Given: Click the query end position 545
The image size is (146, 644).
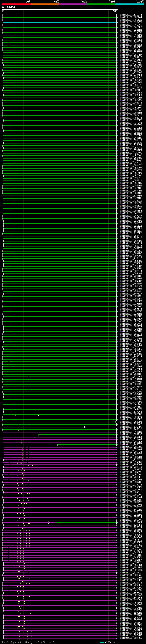Looking at the screenshot, I should click(x=115, y=11).
